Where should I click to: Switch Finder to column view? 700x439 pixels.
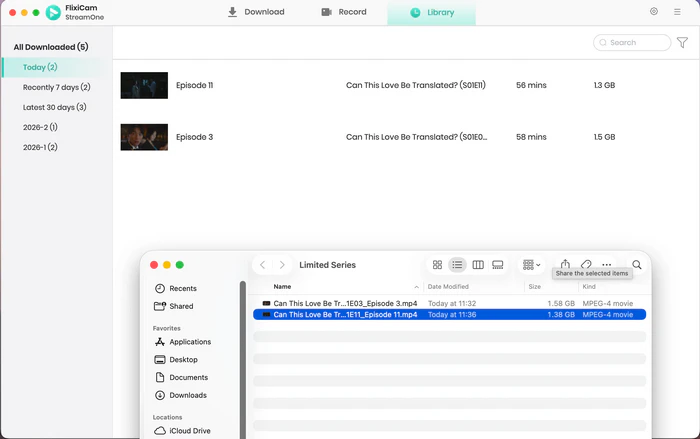point(478,265)
